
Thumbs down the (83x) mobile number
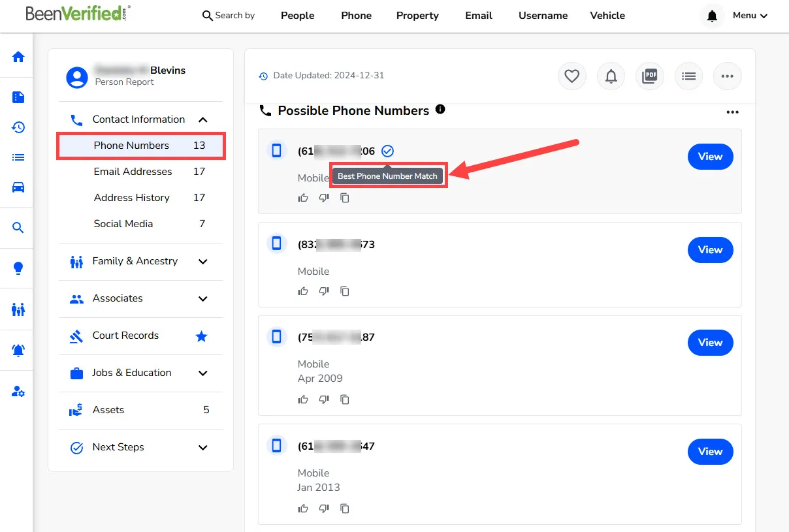pos(323,291)
